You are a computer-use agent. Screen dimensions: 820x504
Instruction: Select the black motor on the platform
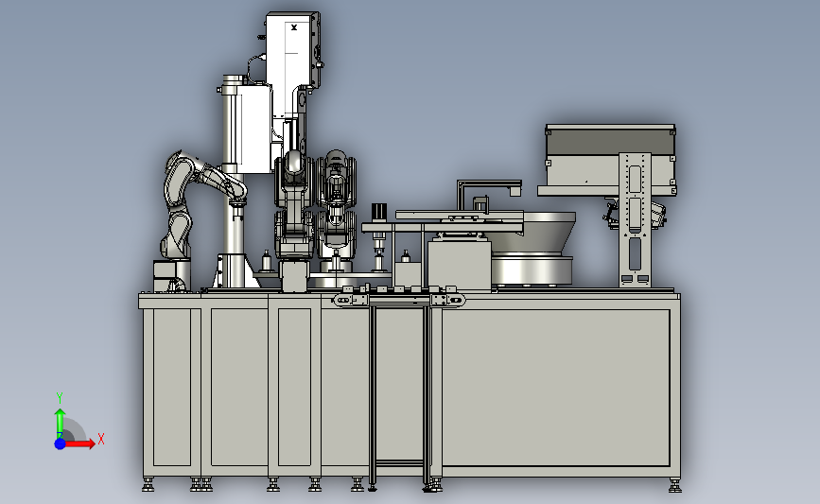tap(379, 212)
